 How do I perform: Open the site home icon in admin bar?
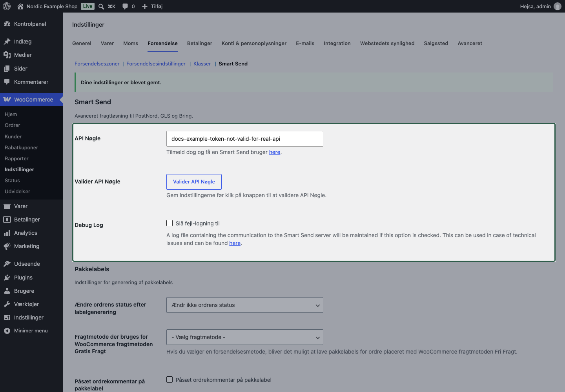tap(20, 6)
